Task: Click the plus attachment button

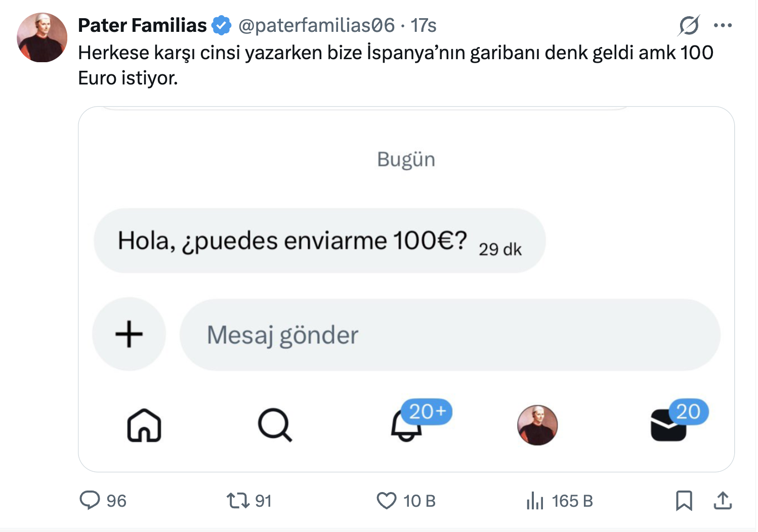Action: point(129,334)
